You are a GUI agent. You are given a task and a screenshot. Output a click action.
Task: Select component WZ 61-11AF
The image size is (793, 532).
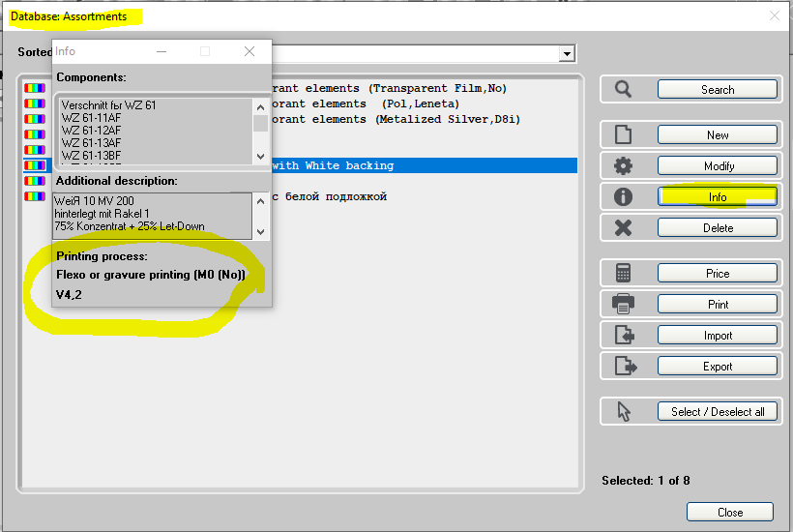click(x=91, y=118)
